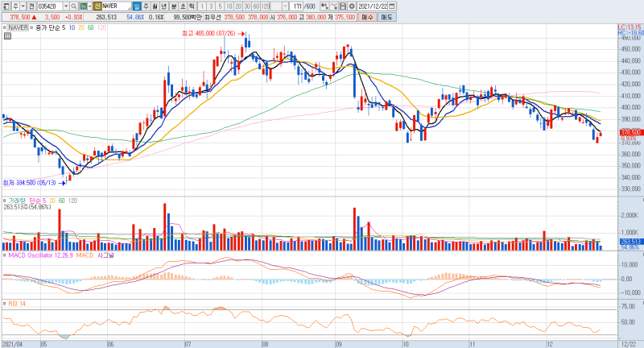This screenshot has height=348, width=644.
Task: Click the orange 20 price MA legend
Action: [x=81, y=27]
